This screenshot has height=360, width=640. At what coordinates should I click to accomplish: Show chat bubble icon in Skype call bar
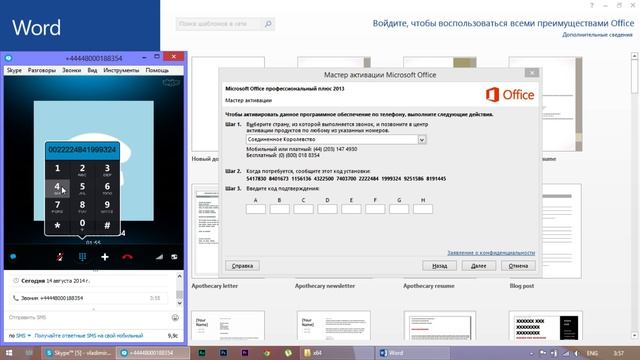point(13,257)
